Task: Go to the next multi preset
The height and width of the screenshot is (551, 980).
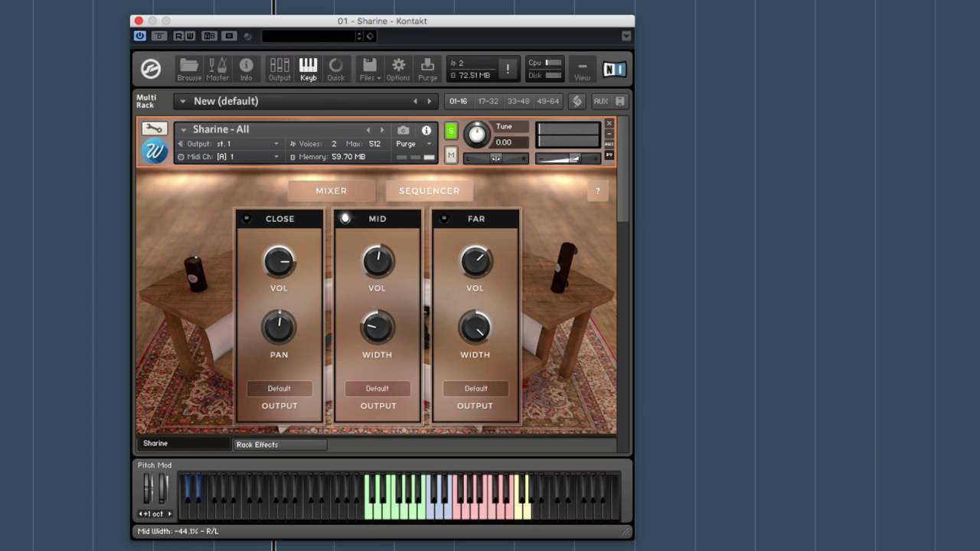Action: [430, 101]
